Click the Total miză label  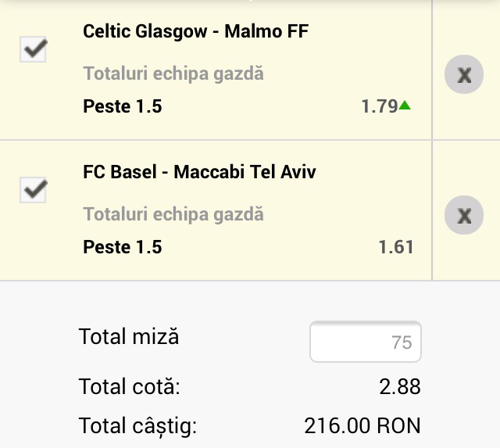click(x=129, y=337)
